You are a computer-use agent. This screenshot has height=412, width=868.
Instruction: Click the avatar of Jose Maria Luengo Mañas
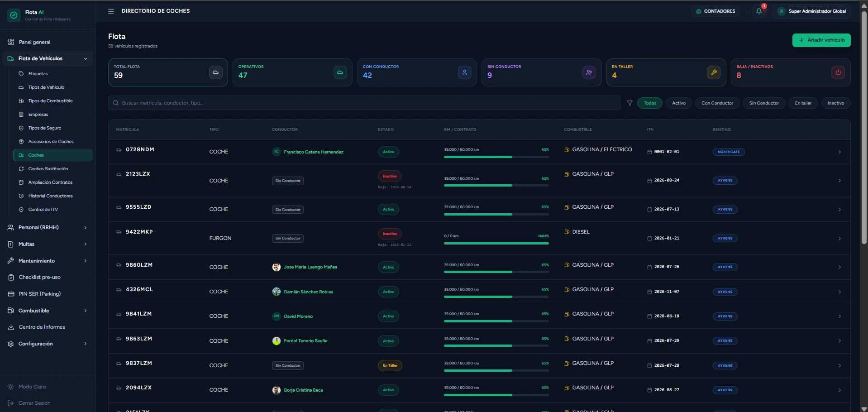coord(277,267)
